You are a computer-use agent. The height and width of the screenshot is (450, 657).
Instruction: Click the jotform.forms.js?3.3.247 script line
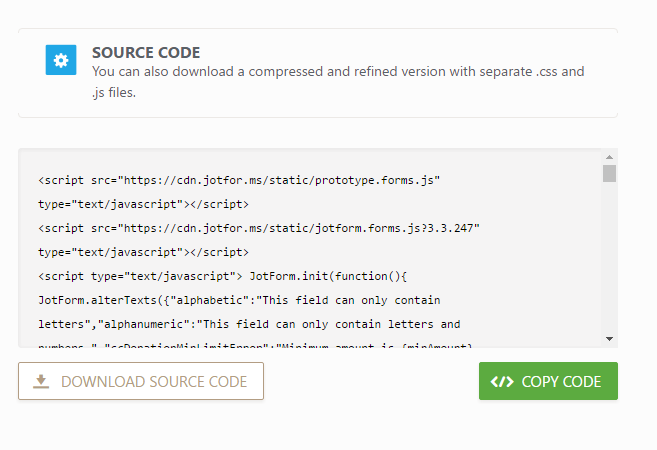tap(259, 228)
